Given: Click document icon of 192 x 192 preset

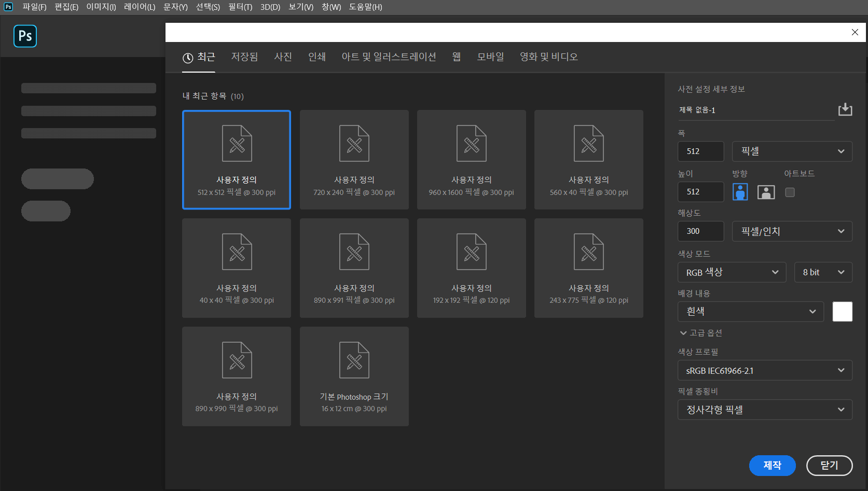Looking at the screenshot, I should (x=472, y=251).
